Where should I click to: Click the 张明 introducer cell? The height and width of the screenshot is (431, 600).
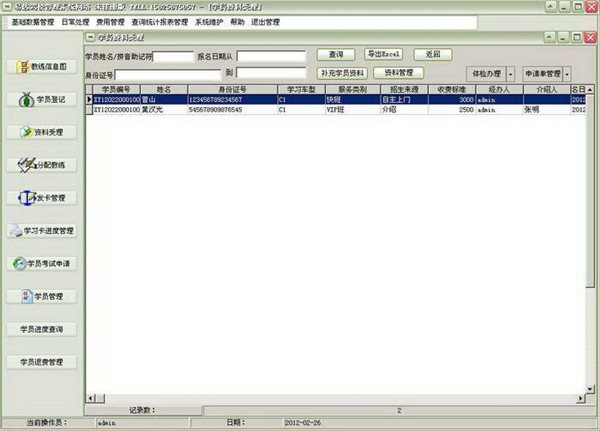coord(547,109)
